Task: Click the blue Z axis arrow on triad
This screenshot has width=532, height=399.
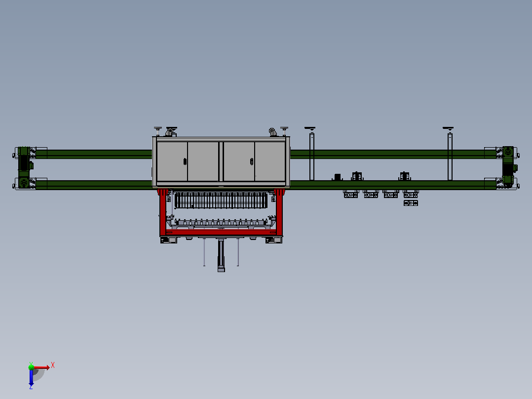Action: [x=31, y=378]
